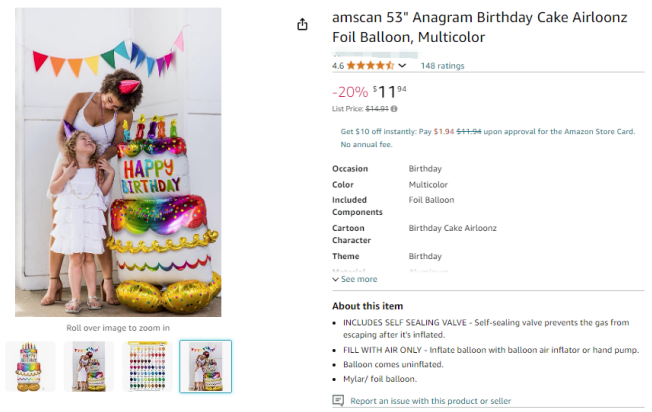
Task: Select the color chart thumbnail
Action: coord(147,366)
